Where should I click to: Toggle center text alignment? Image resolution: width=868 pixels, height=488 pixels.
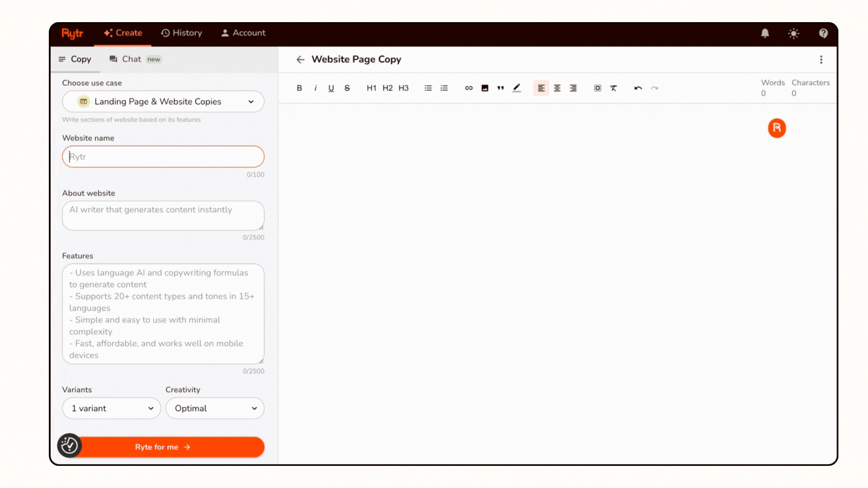(x=557, y=88)
